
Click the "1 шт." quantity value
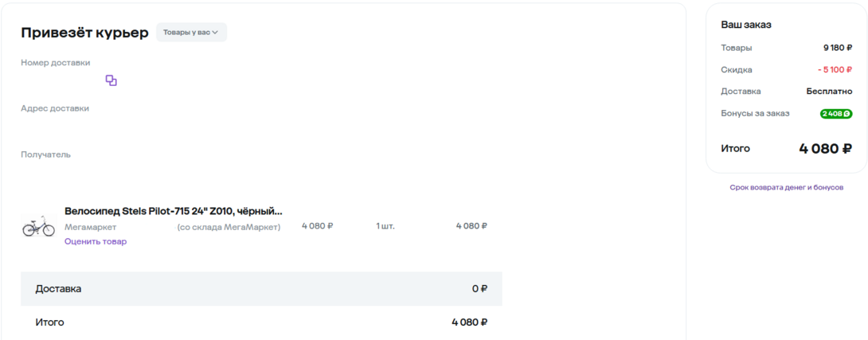pyautogui.click(x=385, y=226)
